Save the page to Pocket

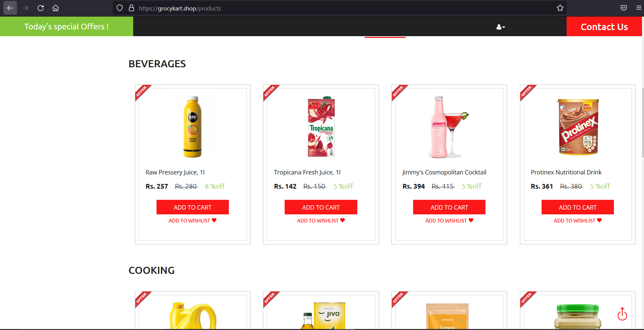[x=623, y=8]
